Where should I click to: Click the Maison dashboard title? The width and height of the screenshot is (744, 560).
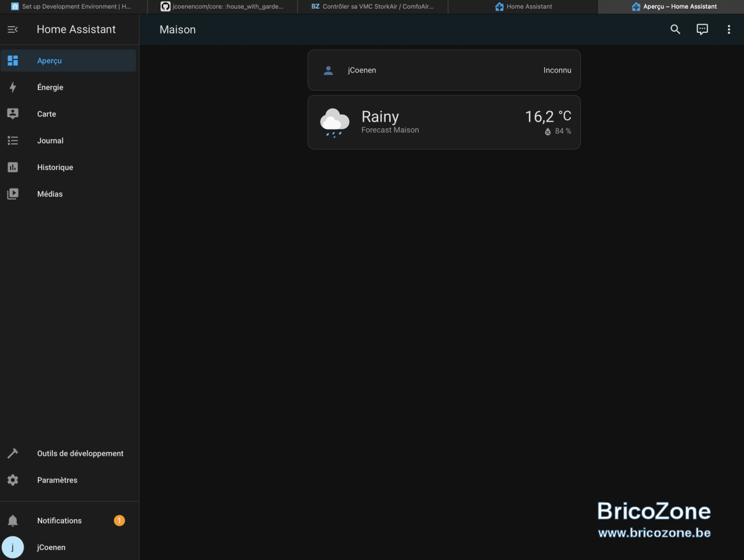tap(178, 30)
